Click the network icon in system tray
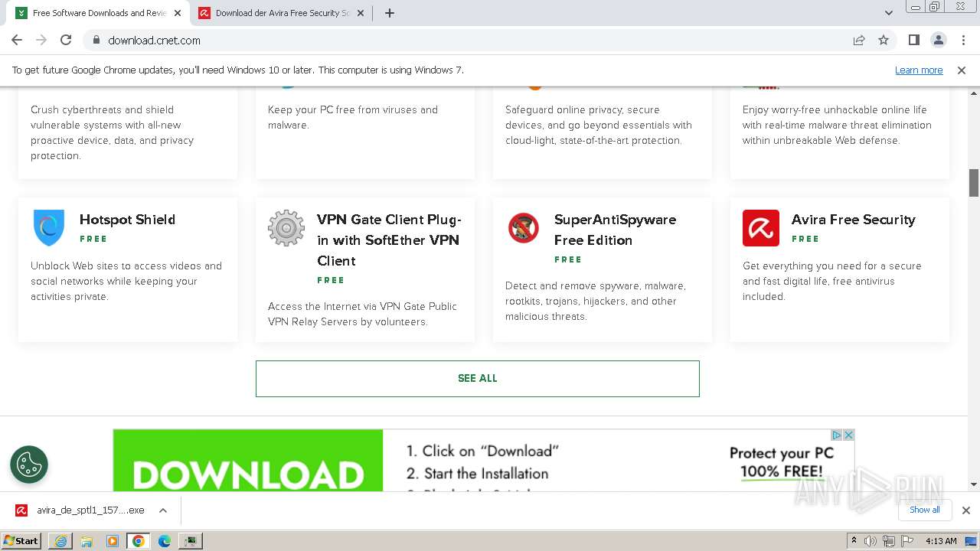980x551 pixels. 888,541
